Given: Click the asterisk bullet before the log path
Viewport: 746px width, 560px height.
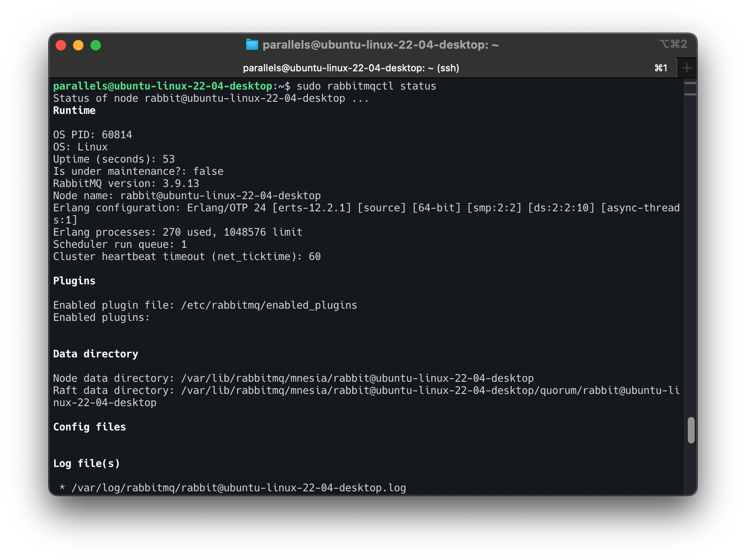Looking at the screenshot, I should point(62,487).
